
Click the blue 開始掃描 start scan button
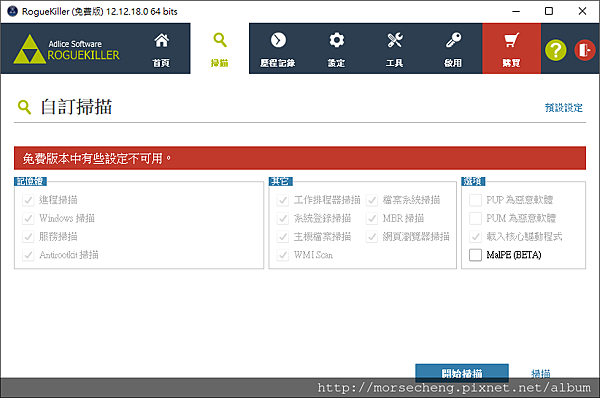[x=462, y=372]
